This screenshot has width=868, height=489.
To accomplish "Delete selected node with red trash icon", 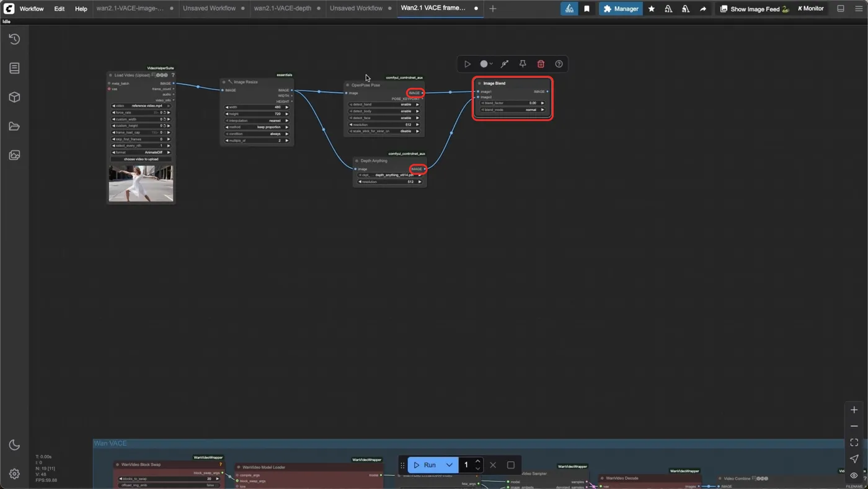I will [541, 64].
